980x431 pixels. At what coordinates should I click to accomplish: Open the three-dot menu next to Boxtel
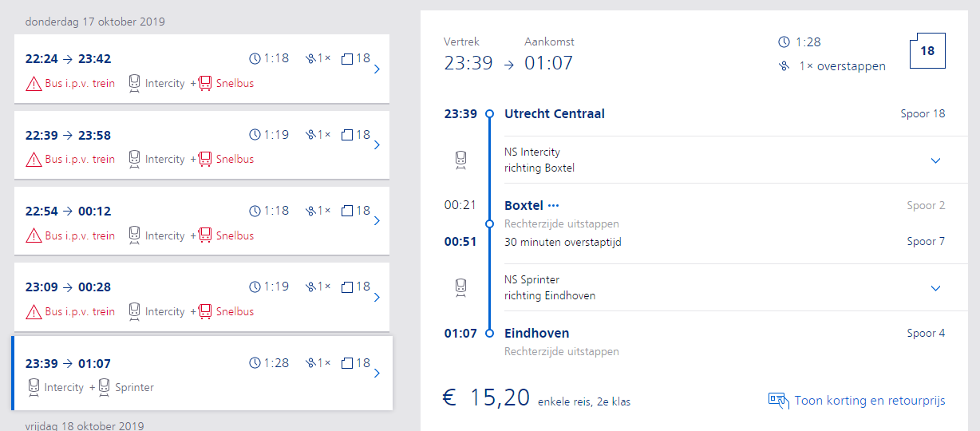[x=554, y=206]
